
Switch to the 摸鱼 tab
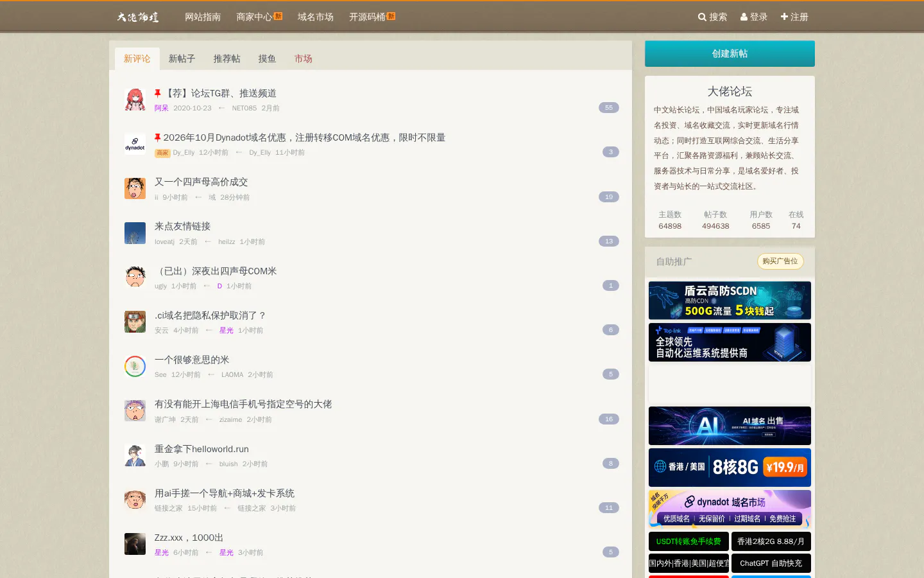click(268, 58)
